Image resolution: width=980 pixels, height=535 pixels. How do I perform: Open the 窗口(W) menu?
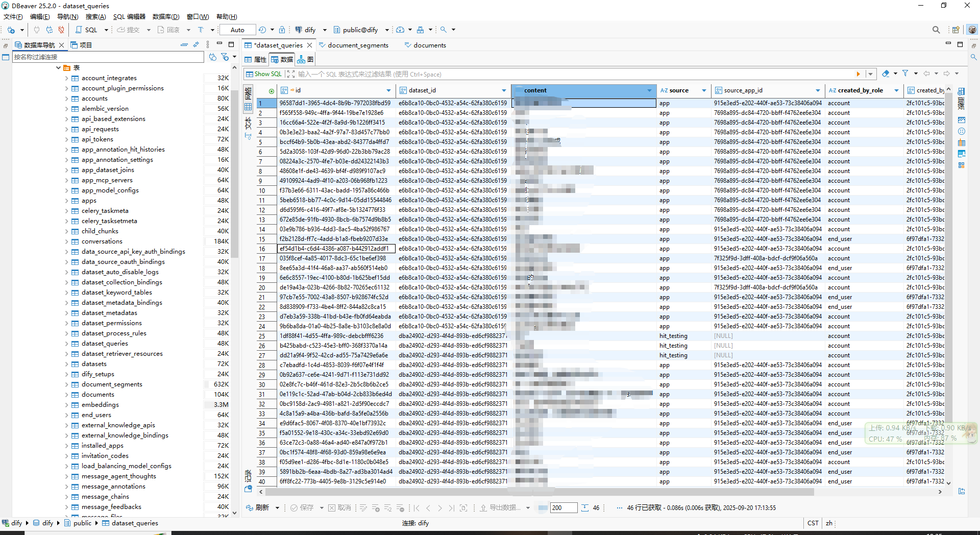click(197, 16)
